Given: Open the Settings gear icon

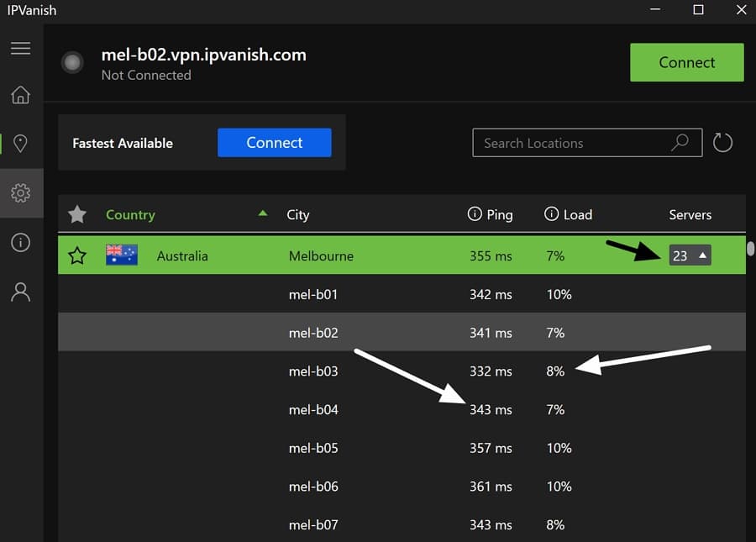Looking at the screenshot, I should pos(21,193).
